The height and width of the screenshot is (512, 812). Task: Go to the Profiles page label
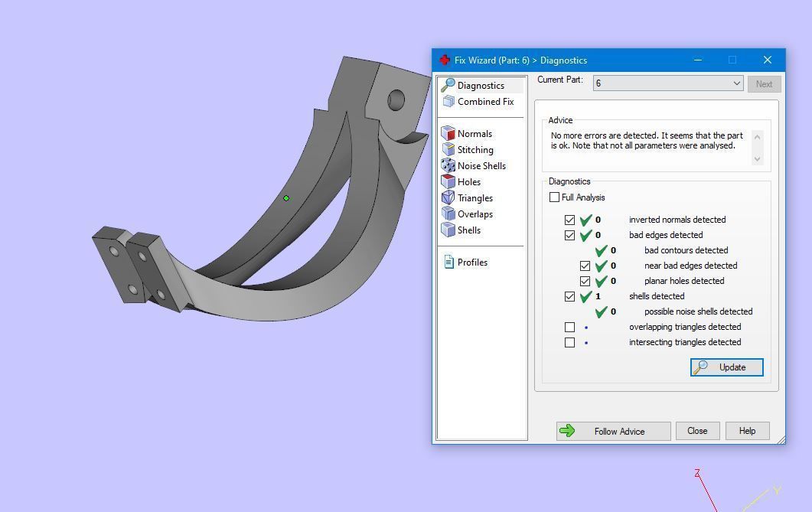point(472,263)
